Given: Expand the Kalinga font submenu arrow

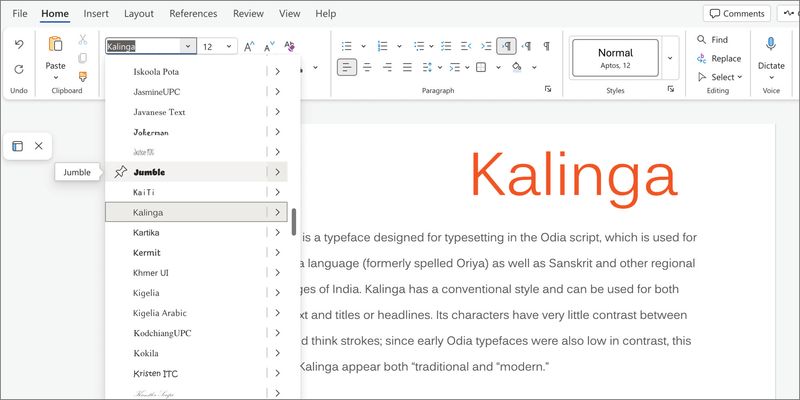Looking at the screenshot, I should tap(277, 212).
